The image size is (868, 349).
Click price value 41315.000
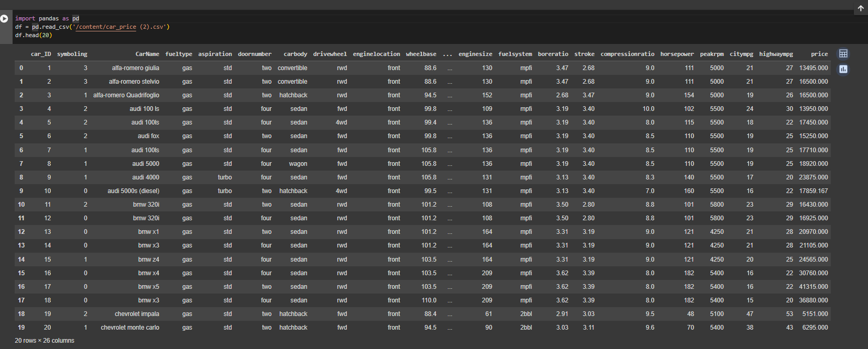point(814,287)
